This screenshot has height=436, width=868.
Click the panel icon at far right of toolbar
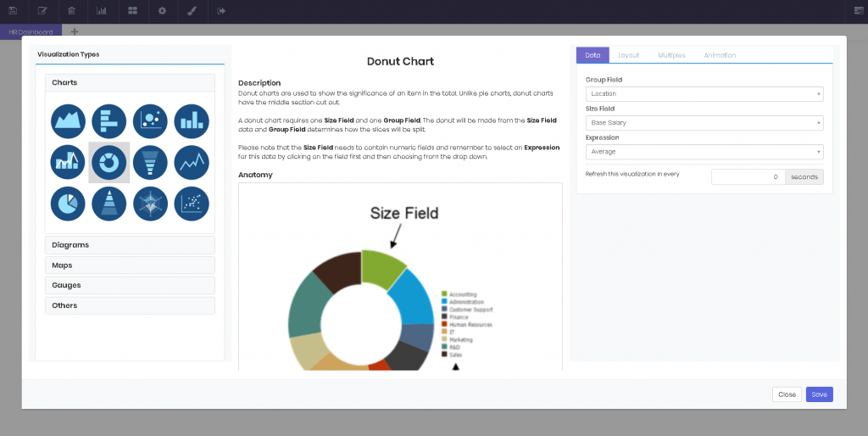(x=858, y=10)
